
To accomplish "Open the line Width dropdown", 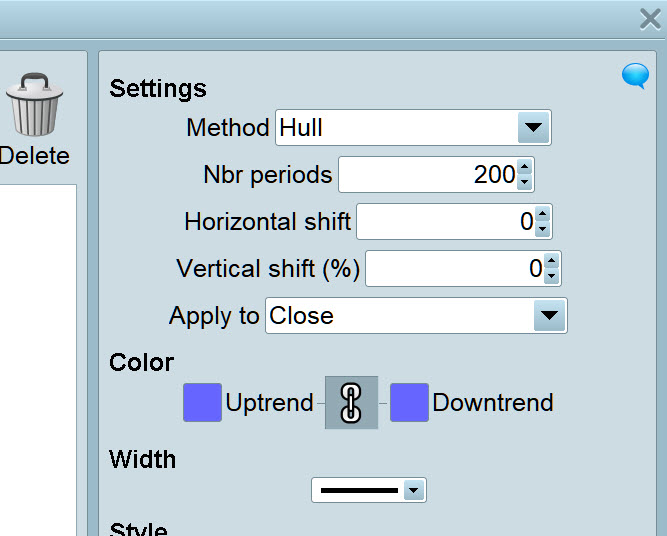I will point(412,490).
